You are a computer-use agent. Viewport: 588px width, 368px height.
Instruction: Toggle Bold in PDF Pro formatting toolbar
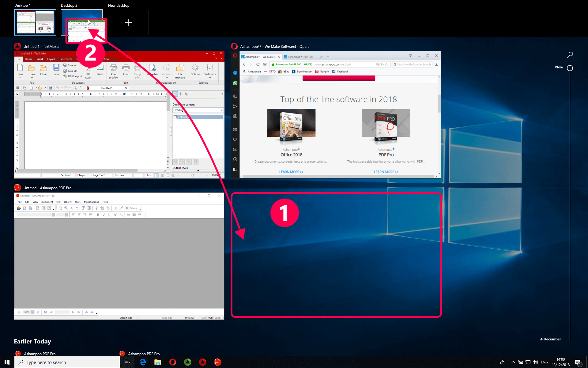tap(98, 215)
